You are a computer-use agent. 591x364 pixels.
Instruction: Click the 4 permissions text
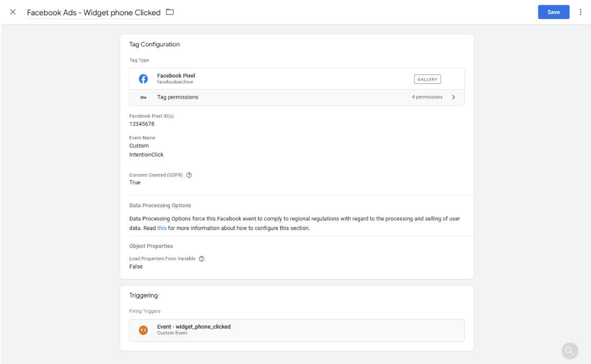427,97
